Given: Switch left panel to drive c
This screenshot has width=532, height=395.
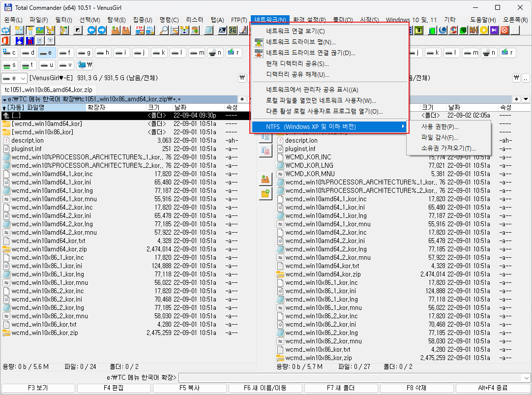Looking at the screenshot, I should (9, 53).
